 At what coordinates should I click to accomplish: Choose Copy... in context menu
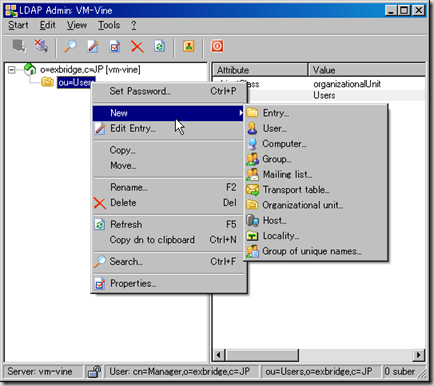pos(169,150)
